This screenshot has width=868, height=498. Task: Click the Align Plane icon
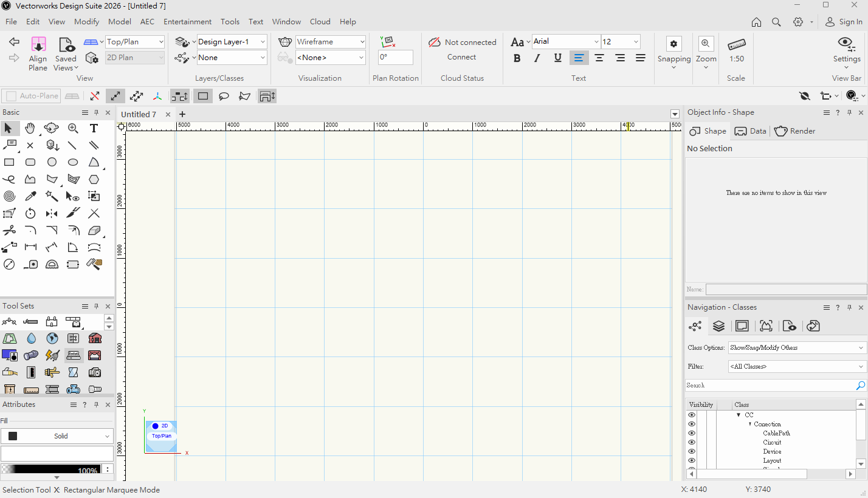[38, 45]
